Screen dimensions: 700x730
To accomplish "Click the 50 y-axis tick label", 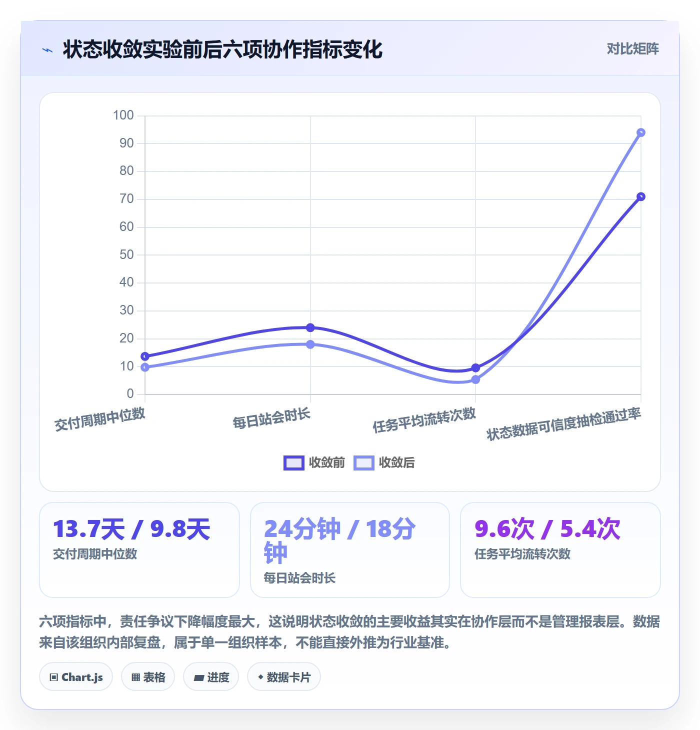I will tap(126, 255).
